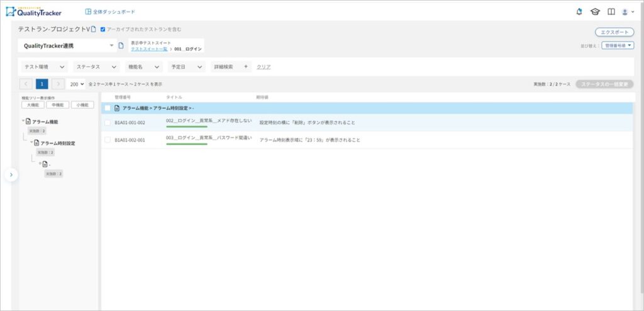Click the エクスポート button
This screenshot has height=311, width=644.
(x=614, y=32)
